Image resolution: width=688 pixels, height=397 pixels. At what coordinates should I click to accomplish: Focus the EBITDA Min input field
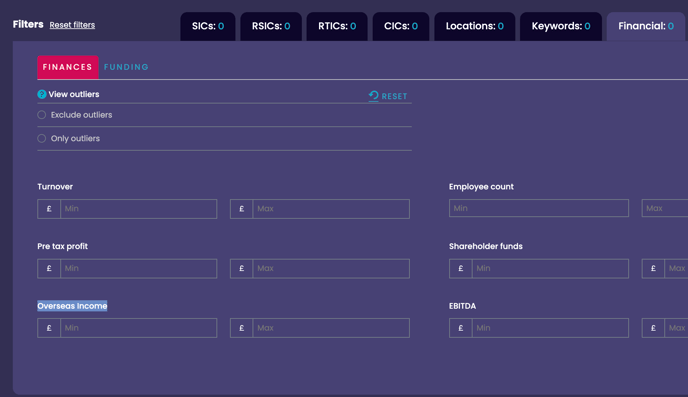pos(550,328)
